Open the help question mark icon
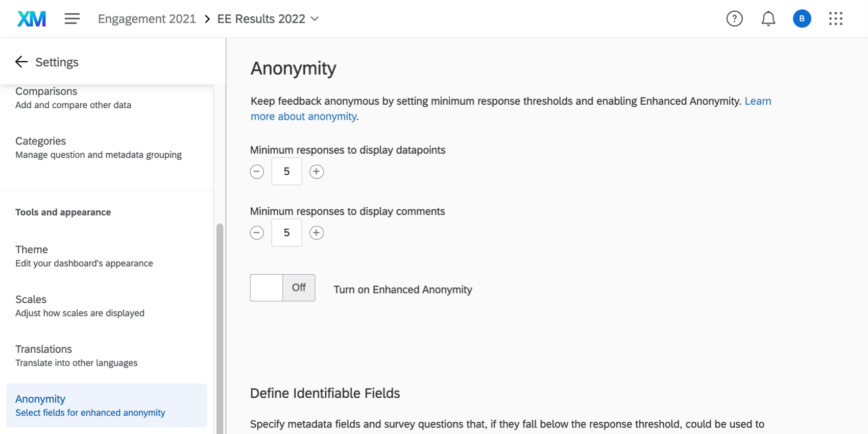Screen dimensions: 868x434 coord(734,18)
